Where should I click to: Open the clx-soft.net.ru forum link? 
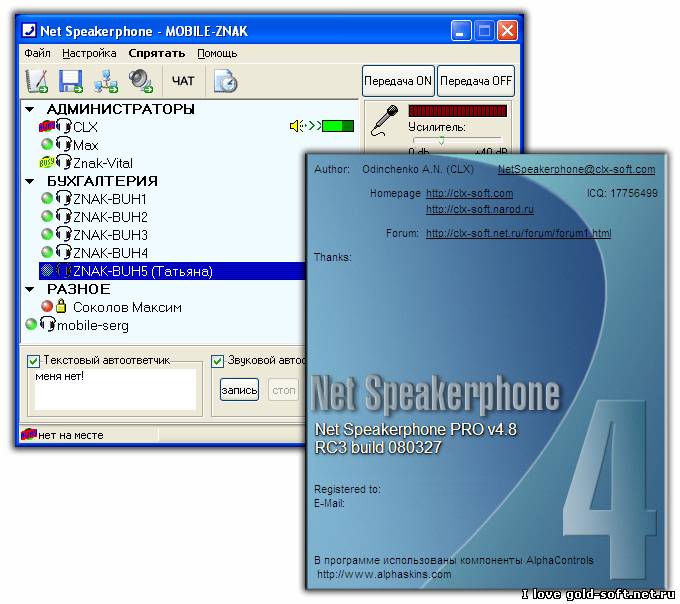[518, 233]
